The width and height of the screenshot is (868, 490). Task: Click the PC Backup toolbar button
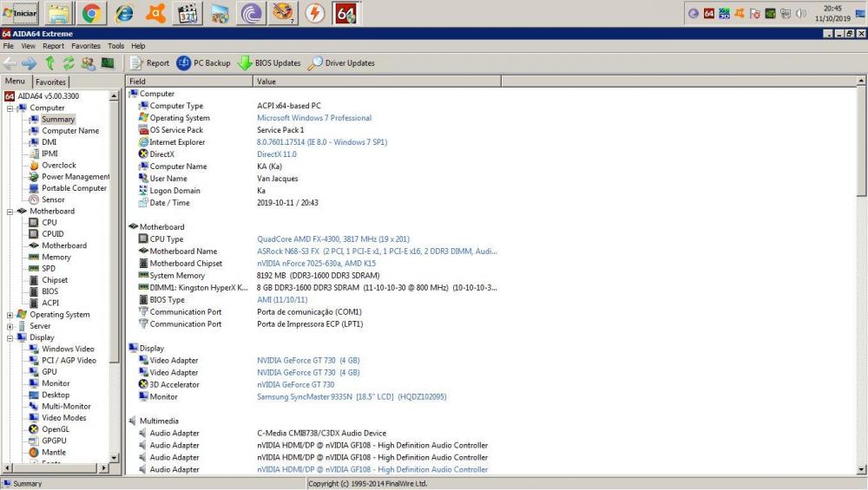tap(204, 63)
